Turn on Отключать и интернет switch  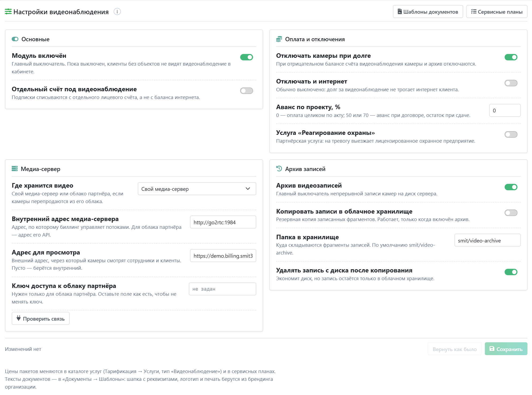(x=511, y=83)
